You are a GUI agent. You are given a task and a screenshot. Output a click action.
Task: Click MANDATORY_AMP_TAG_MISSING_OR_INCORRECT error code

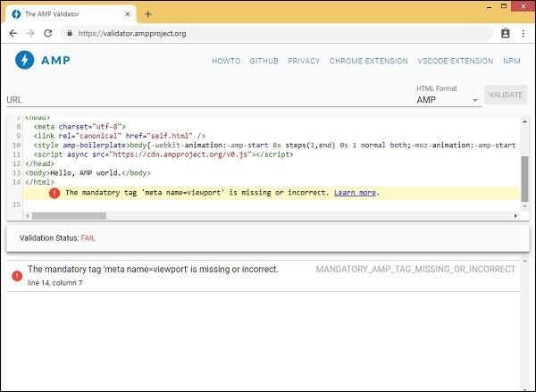coord(415,270)
